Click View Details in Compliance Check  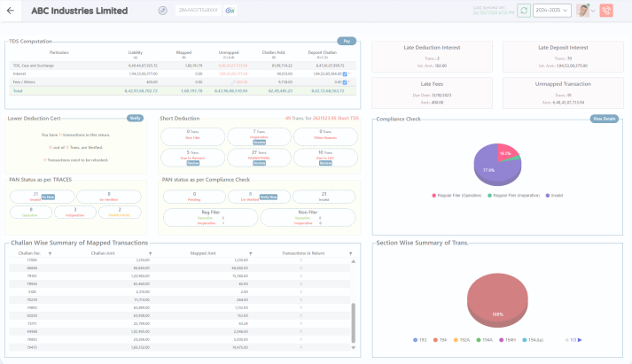pos(604,119)
